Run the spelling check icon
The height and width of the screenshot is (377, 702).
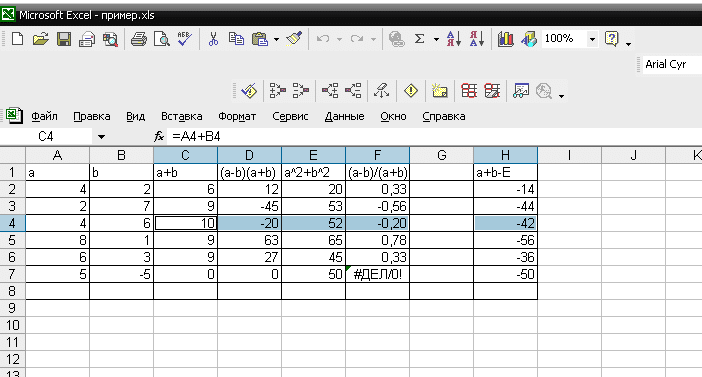click(x=184, y=39)
